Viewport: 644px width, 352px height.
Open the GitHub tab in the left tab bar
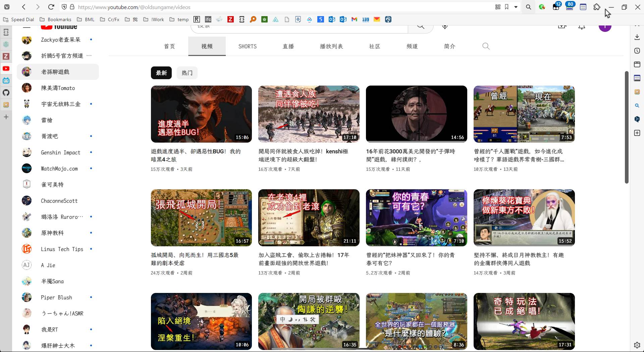(x=6, y=93)
